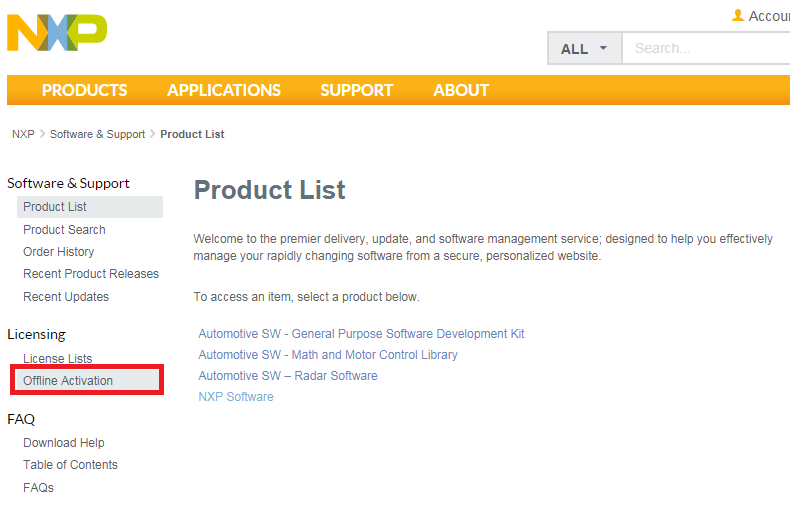Click Software & Support breadcrumb link

tap(97, 134)
